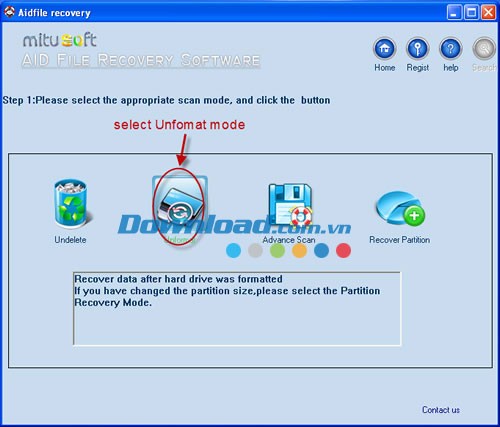Viewport: 500px width, 427px height.
Task: Click the Home label under the icon
Action: pyautogui.click(x=385, y=68)
